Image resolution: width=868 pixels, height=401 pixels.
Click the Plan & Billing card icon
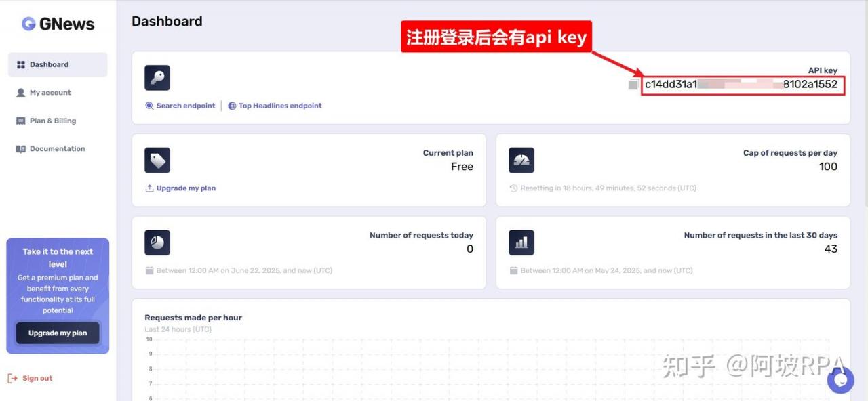coord(21,121)
